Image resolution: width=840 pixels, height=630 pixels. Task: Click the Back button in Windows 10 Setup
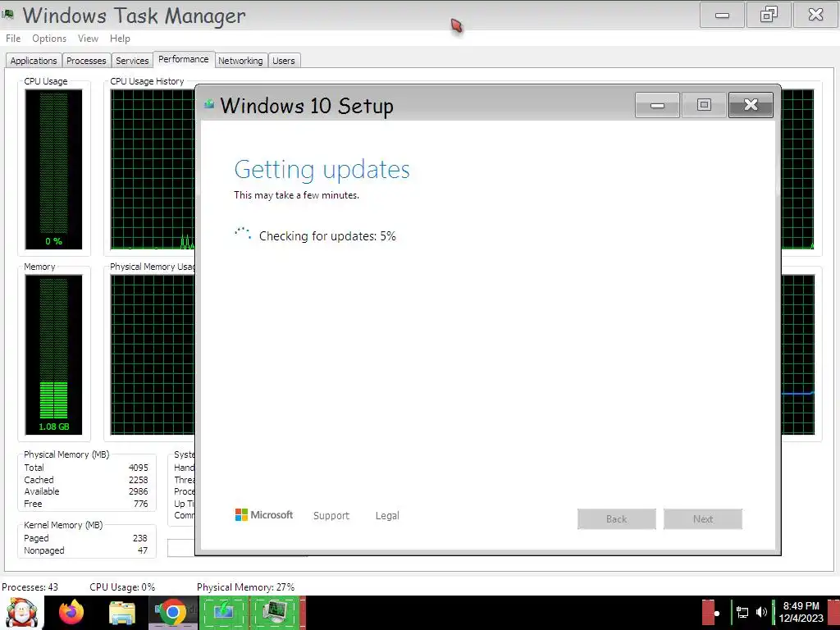(617, 519)
